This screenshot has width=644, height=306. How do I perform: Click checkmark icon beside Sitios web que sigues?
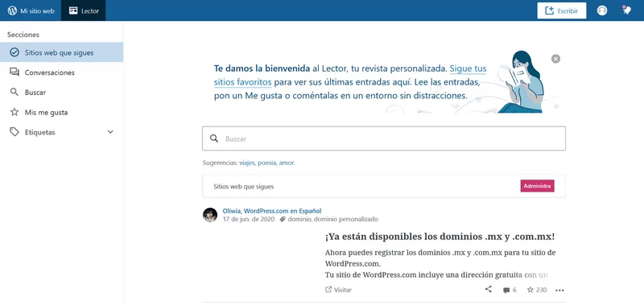point(14,52)
